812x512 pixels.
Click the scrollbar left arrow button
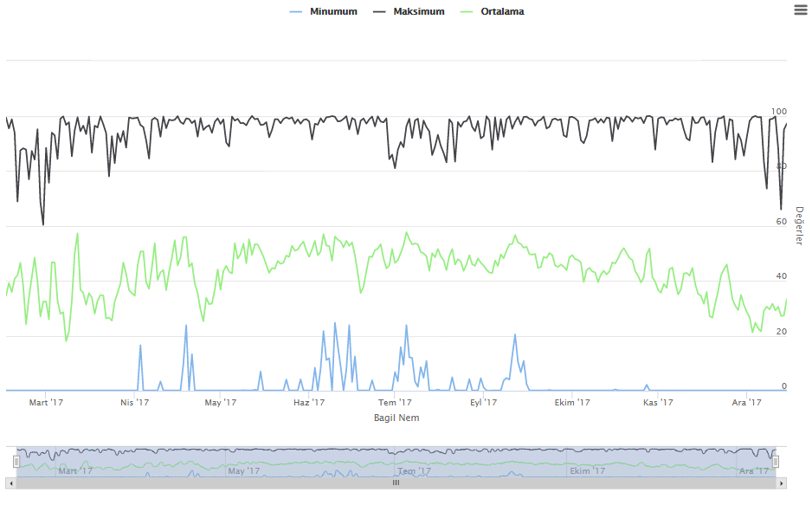coord(11,483)
